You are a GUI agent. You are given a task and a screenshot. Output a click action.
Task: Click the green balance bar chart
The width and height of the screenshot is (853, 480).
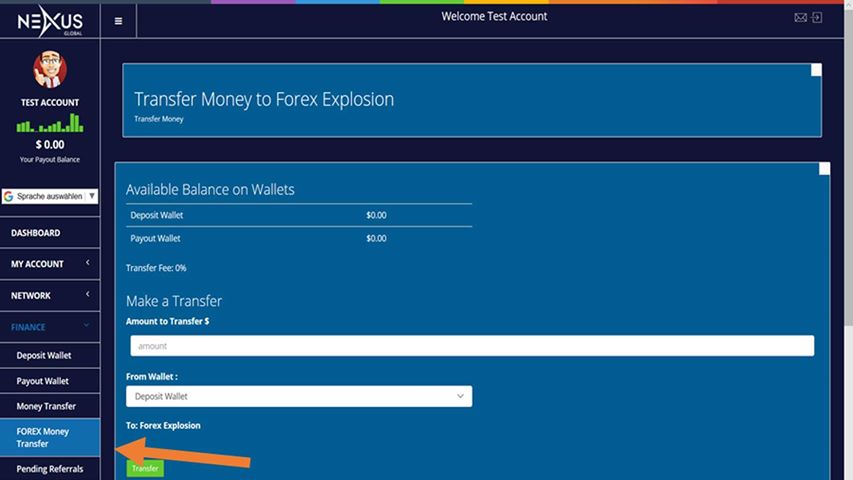click(50, 123)
